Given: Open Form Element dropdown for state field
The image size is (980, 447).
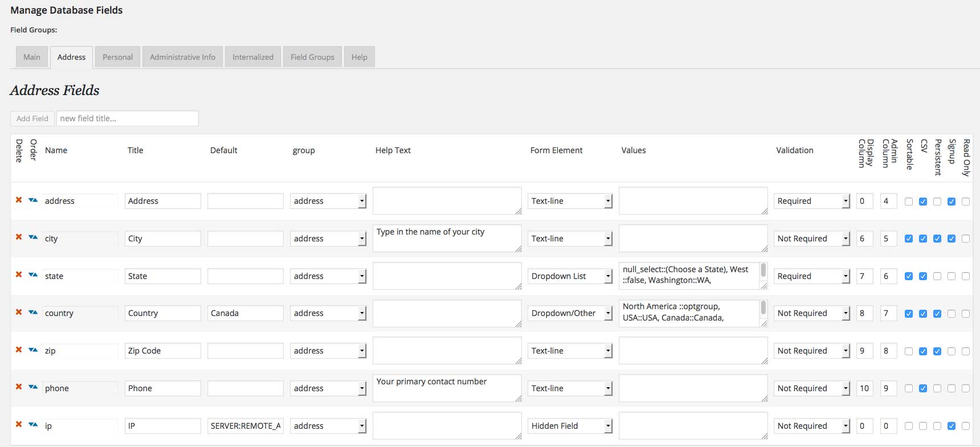Looking at the screenshot, I should pos(570,276).
